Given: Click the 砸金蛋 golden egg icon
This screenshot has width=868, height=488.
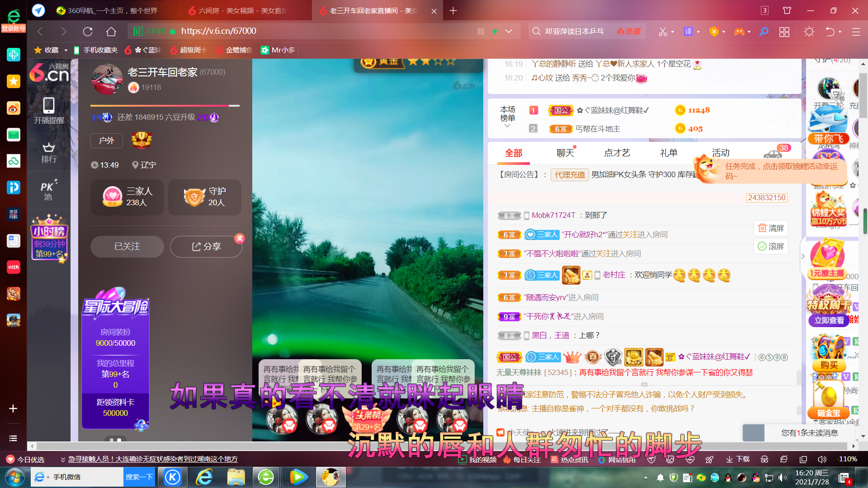Looking at the screenshot, I should [828, 399].
